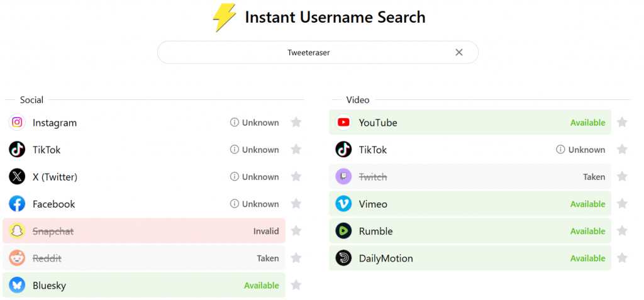The image size is (644, 300).
Task: Click the Snapchat ghost icon
Action: click(17, 231)
